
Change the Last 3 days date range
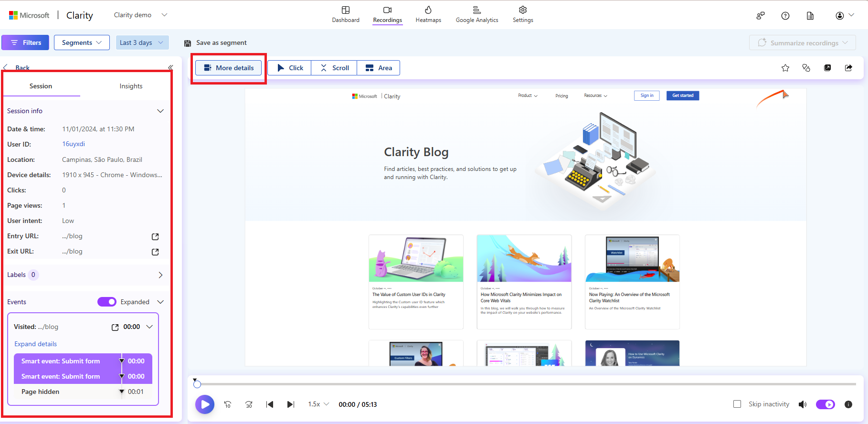[x=142, y=42]
